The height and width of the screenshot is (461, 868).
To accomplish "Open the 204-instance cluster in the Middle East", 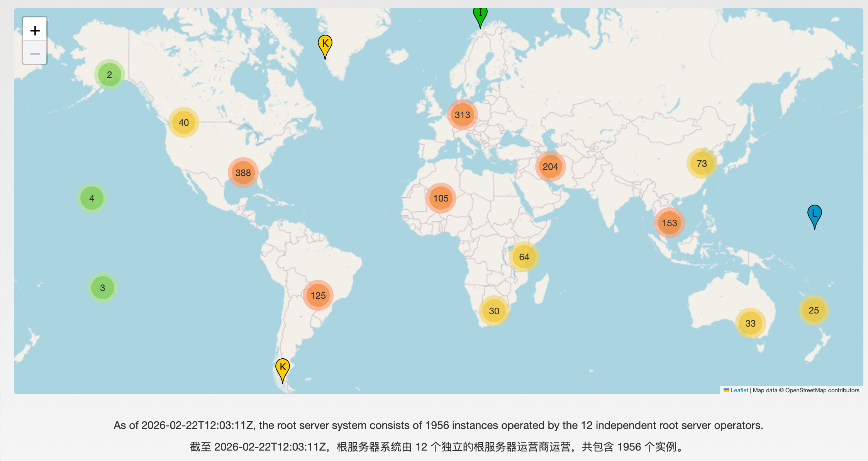I will [x=550, y=166].
